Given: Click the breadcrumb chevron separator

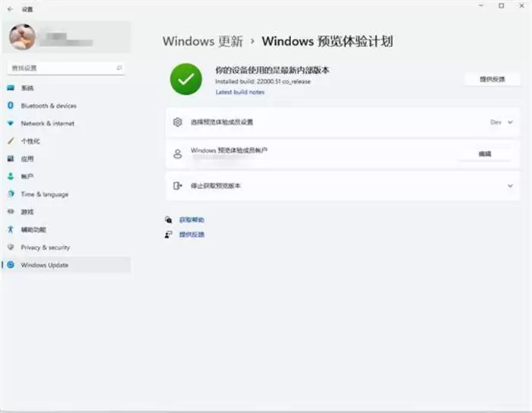Looking at the screenshot, I should pos(252,41).
